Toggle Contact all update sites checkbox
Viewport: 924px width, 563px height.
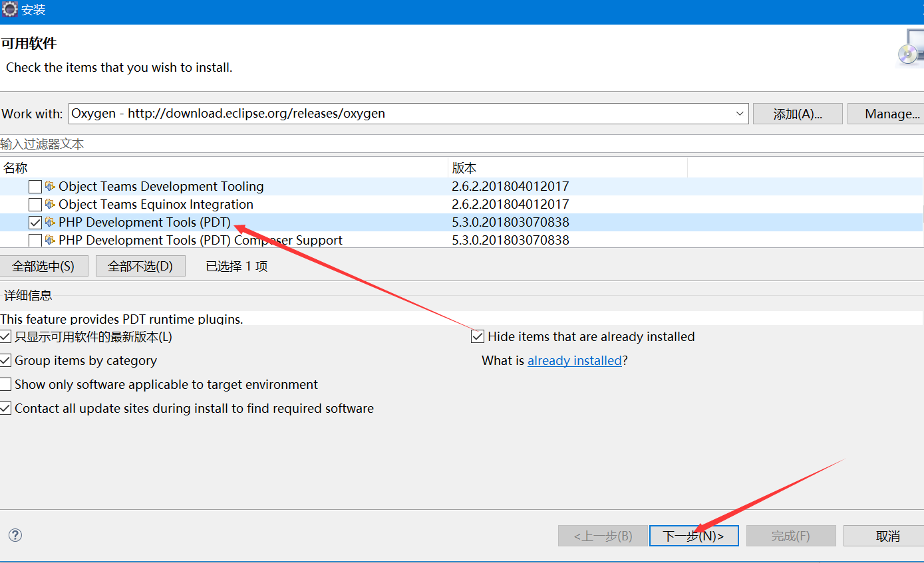pyautogui.click(x=5, y=409)
